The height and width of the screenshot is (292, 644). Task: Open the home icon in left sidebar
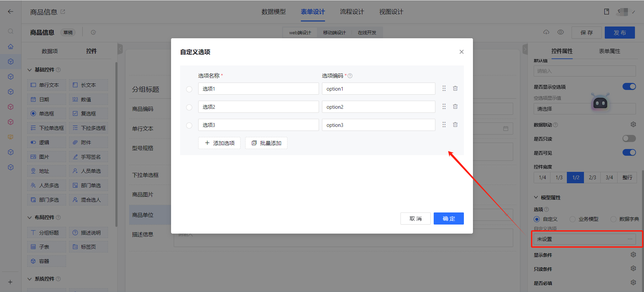tap(11, 47)
